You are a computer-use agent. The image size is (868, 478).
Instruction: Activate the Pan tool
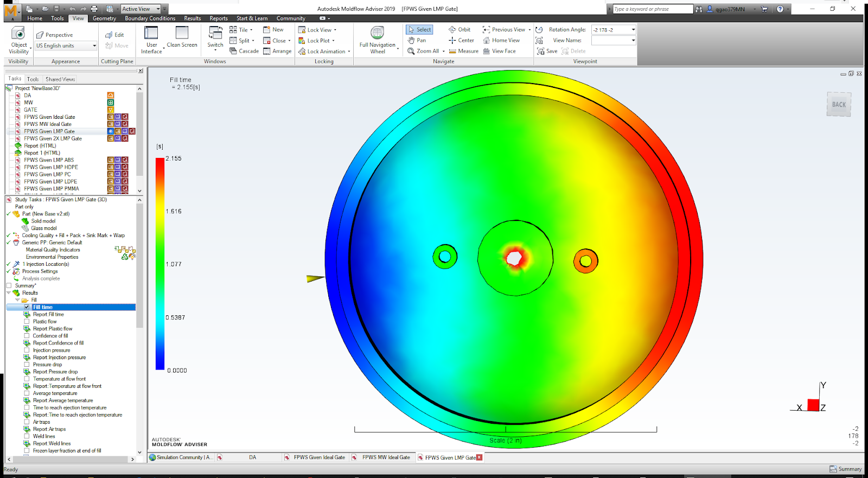point(417,40)
